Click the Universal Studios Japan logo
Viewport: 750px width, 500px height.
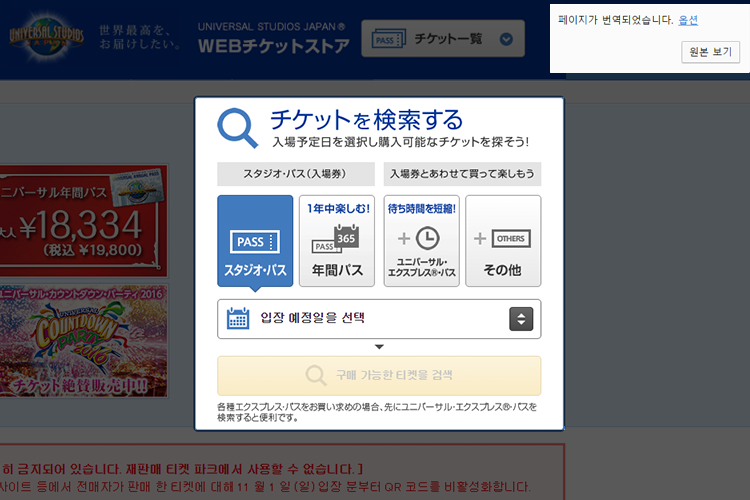point(46,36)
